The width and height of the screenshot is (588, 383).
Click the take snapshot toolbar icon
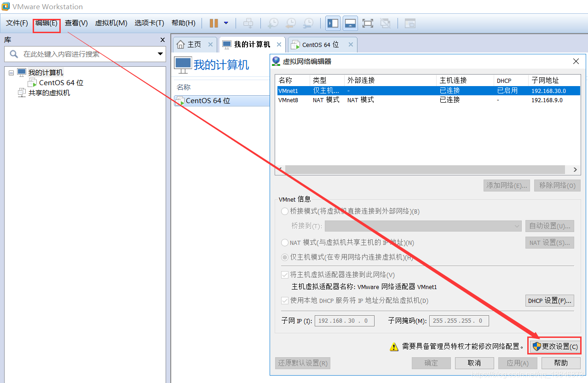click(x=273, y=23)
